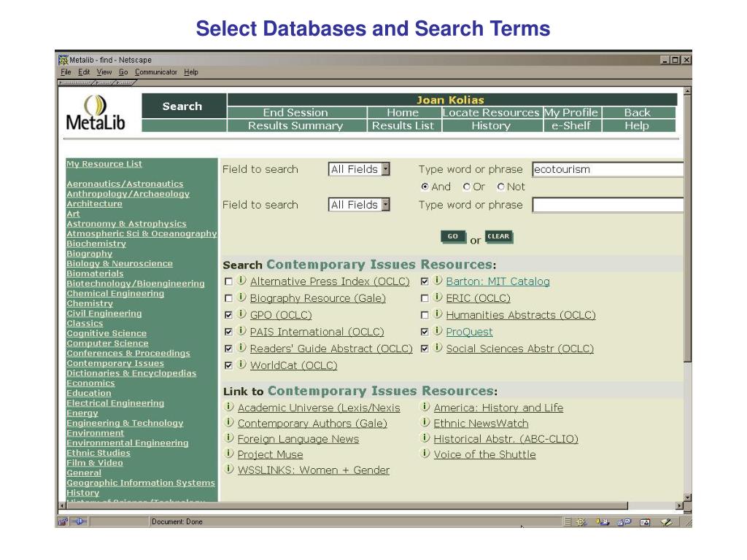Open info icon for Alternative Press Index
Image resolution: width=747 pixels, height=560 pixels.
(242, 281)
